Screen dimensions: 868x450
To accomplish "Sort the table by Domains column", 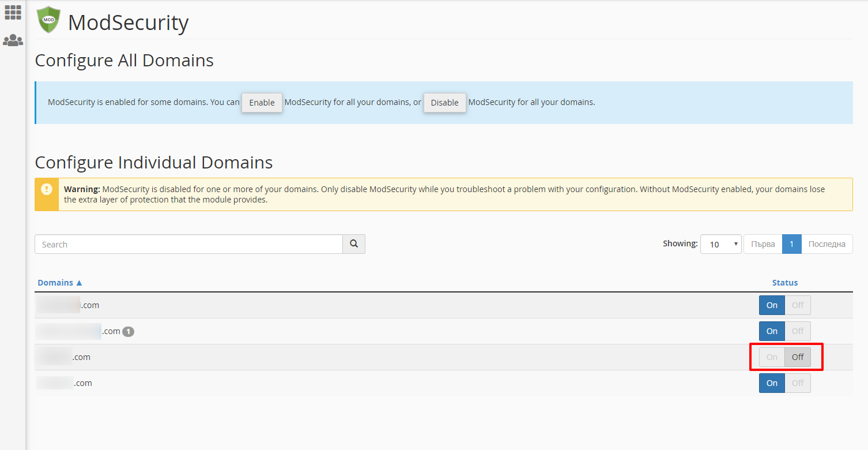I will pyautogui.click(x=60, y=283).
